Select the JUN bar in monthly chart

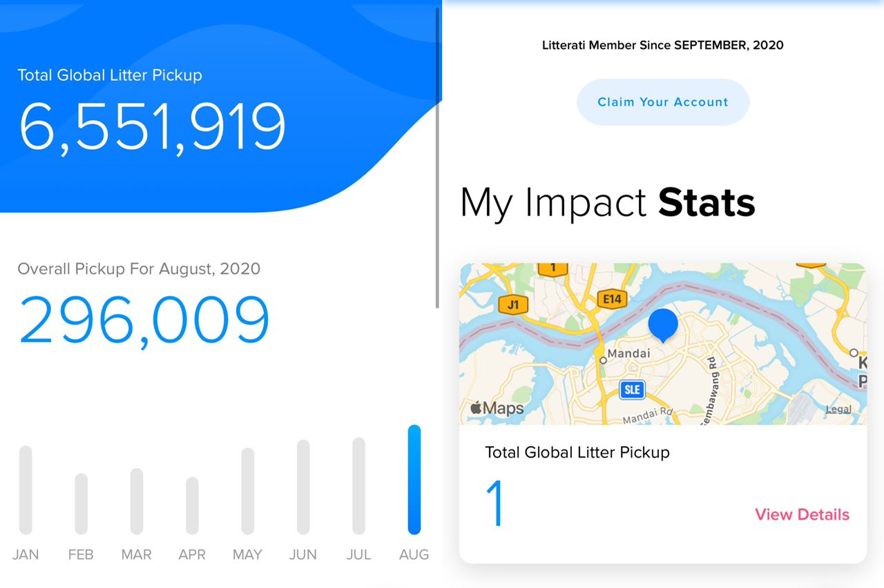pos(303,487)
